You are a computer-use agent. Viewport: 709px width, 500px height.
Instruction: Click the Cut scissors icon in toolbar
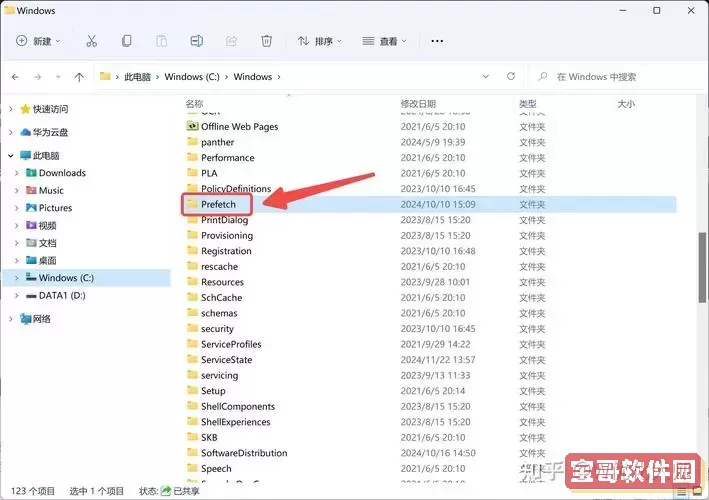click(92, 41)
